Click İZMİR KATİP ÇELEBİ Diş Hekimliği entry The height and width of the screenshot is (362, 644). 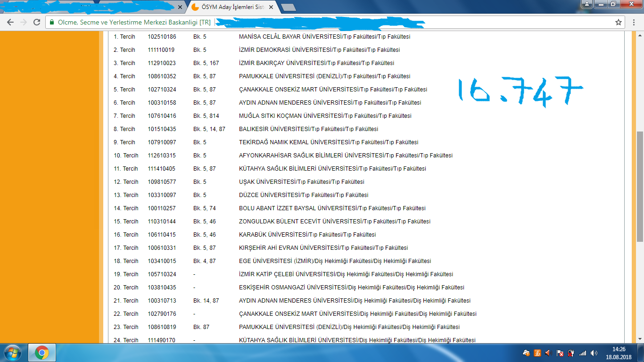coord(346,274)
